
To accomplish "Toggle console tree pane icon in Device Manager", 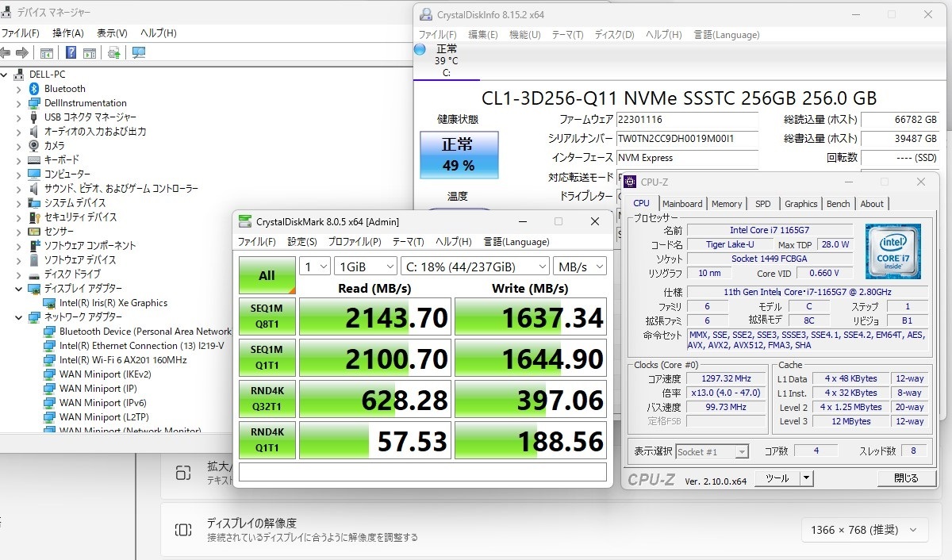I will pyautogui.click(x=47, y=52).
